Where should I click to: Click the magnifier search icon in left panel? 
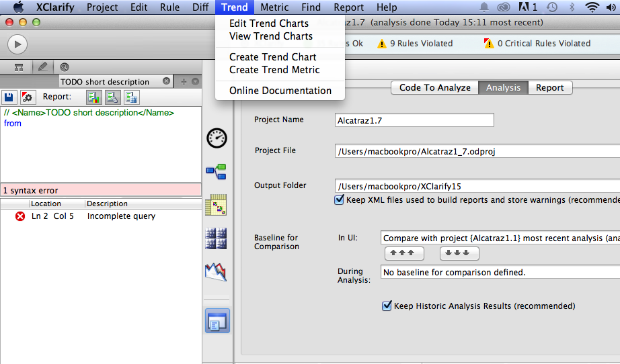tap(65, 67)
